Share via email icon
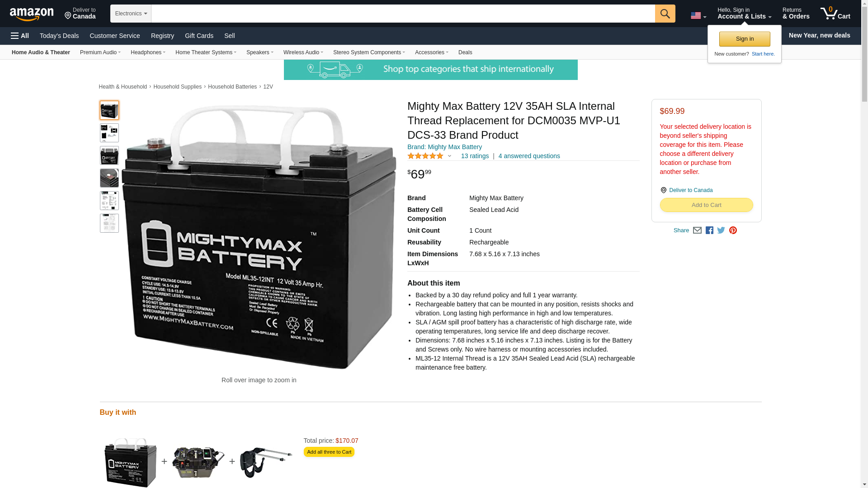868x488 pixels. tap(697, 230)
